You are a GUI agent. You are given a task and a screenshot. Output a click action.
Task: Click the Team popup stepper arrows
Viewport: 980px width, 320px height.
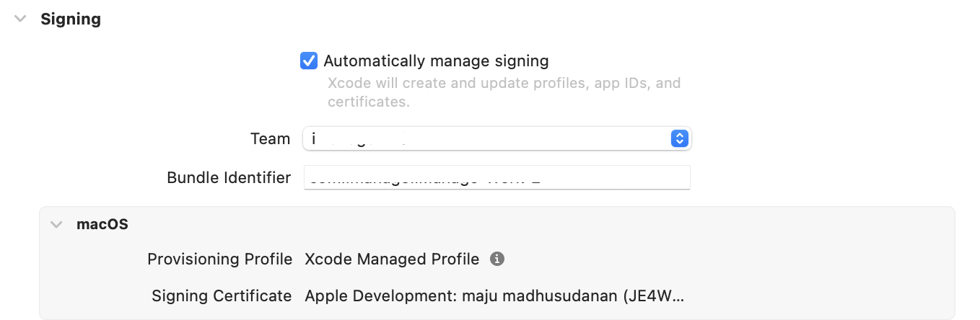pos(679,138)
